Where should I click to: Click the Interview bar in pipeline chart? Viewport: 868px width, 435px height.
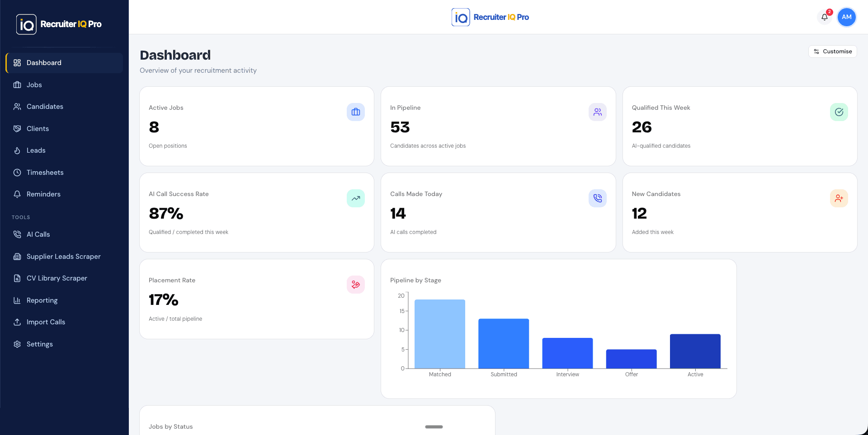pyautogui.click(x=567, y=353)
